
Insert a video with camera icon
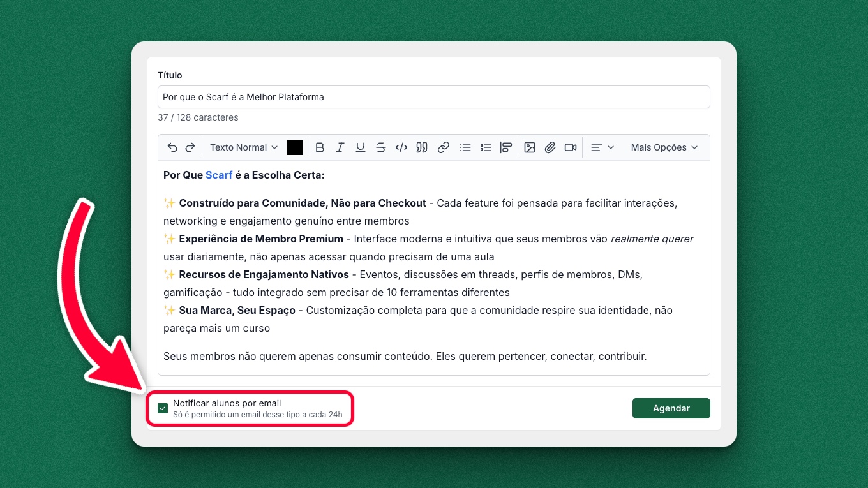click(x=571, y=147)
